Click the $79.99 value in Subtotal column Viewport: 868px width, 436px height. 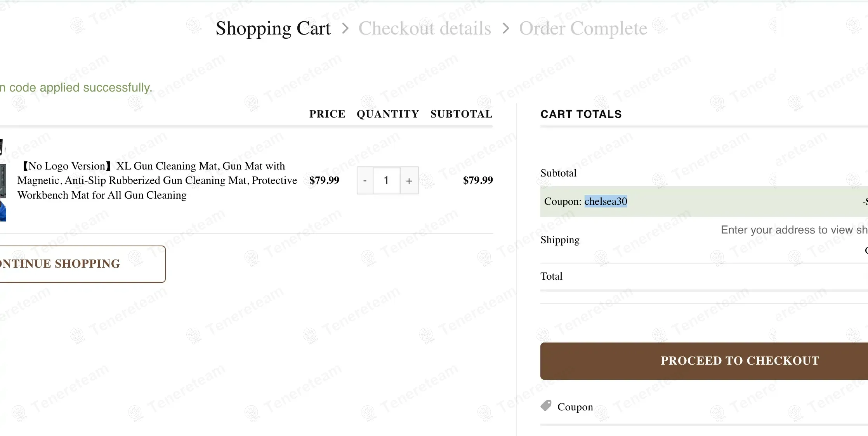(478, 180)
